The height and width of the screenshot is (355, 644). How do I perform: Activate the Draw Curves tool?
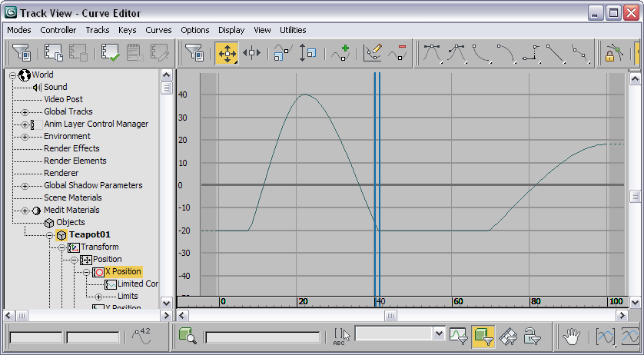(x=373, y=53)
